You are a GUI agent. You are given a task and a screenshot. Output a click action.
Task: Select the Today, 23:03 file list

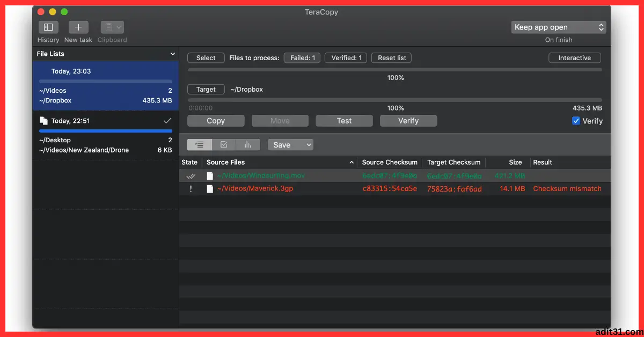click(106, 86)
